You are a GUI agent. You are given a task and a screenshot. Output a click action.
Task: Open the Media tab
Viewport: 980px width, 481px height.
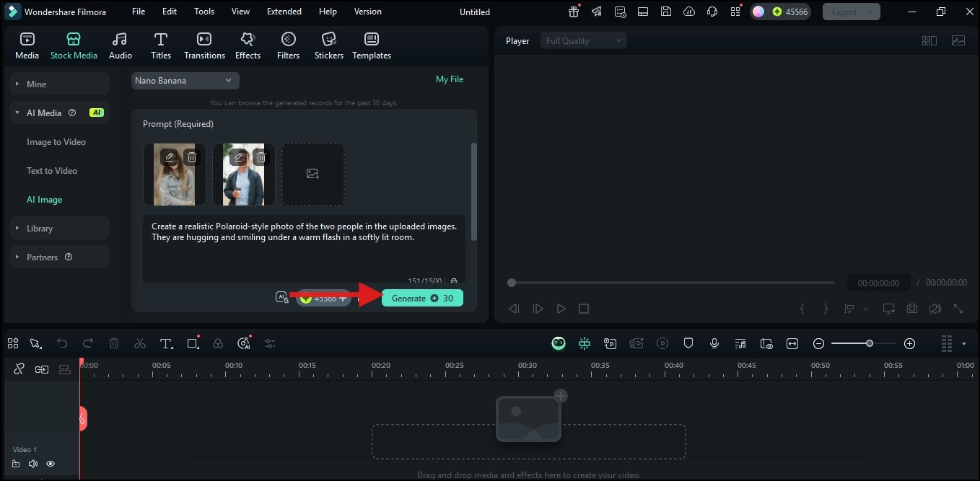click(x=27, y=45)
